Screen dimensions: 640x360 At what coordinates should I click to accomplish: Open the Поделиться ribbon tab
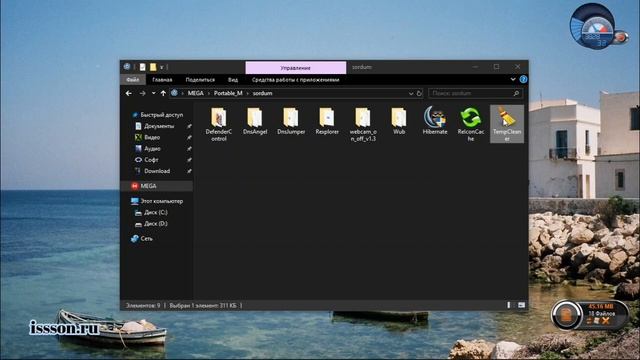click(200, 80)
